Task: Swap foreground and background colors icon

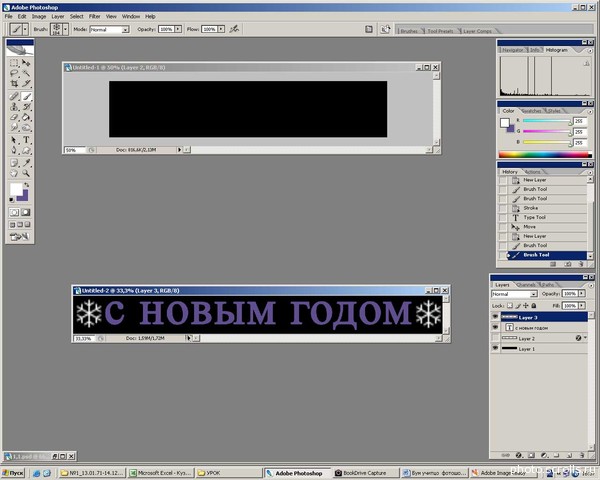Action: coord(26,185)
